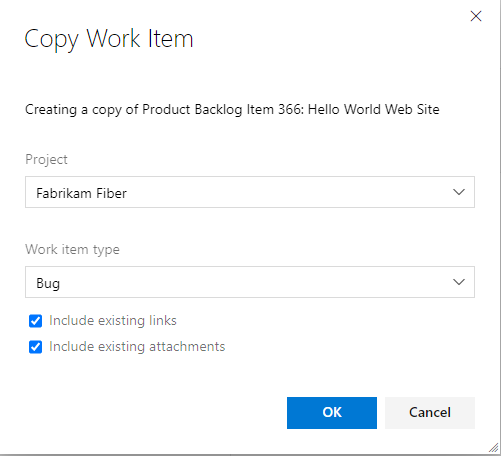Grab the dialog resize grip icon
The image size is (501, 456).
coord(494,448)
